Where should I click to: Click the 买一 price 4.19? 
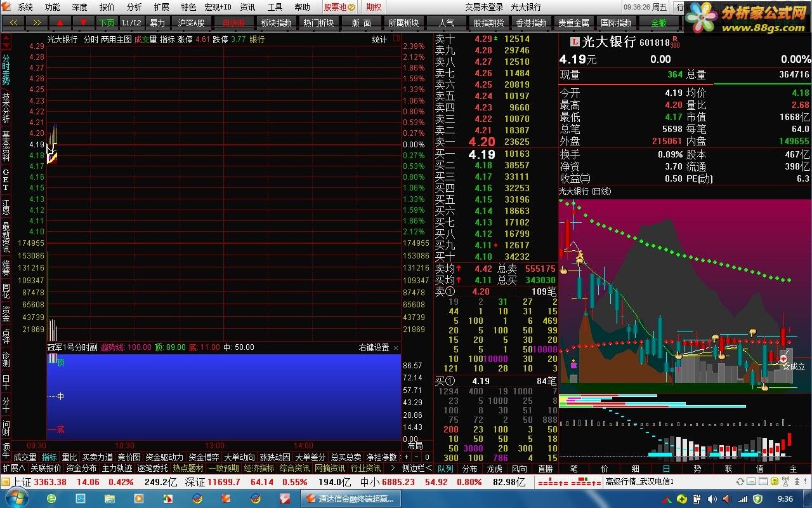pos(481,154)
